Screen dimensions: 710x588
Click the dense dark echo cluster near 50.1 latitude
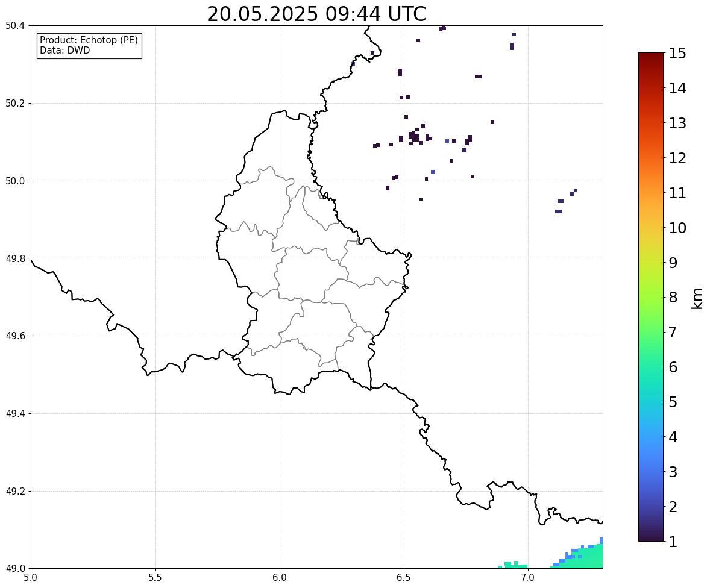[414, 136]
